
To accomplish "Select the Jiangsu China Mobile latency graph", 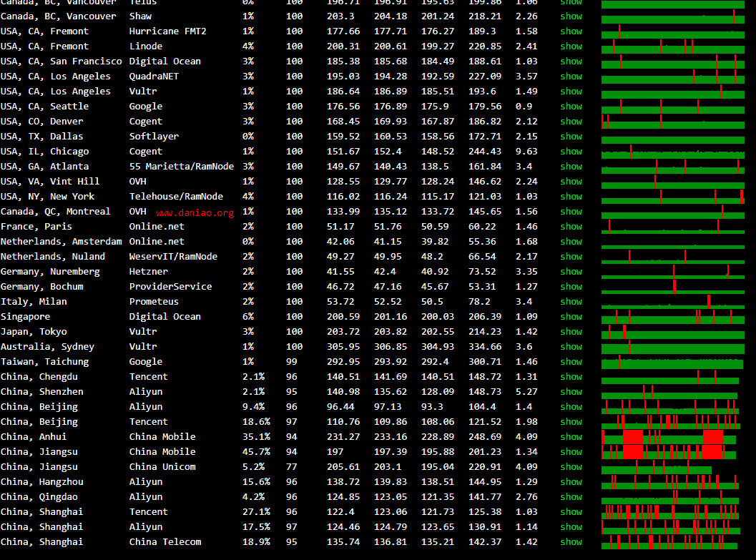I will 669,451.
